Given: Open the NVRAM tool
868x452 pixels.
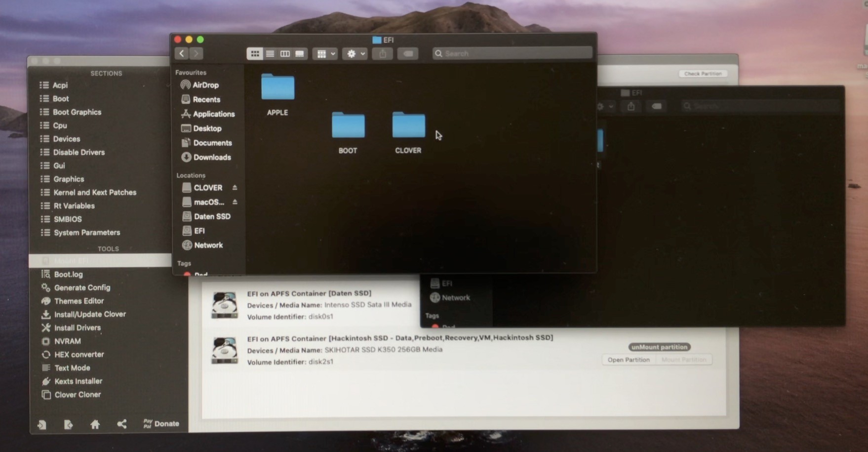Looking at the screenshot, I should coord(61,341).
